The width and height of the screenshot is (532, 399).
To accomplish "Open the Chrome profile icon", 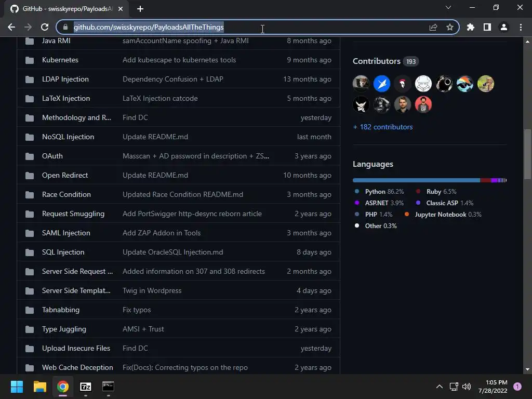I will [x=504, y=27].
